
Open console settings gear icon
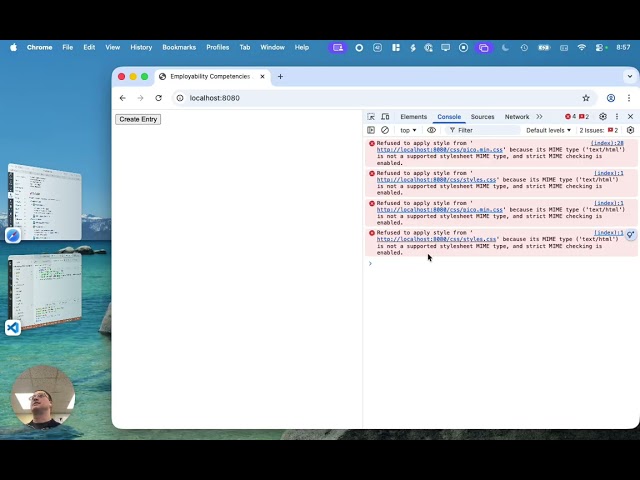click(x=630, y=130)
